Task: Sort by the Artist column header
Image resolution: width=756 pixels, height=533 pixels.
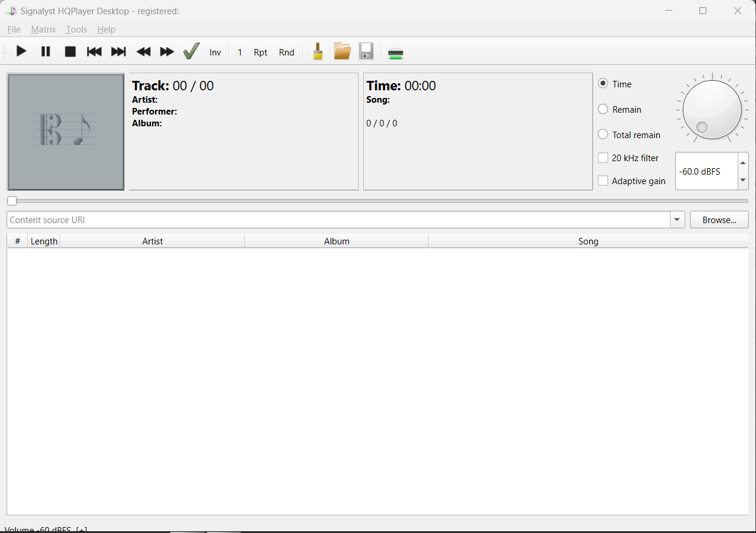Action: pos(152,241)
